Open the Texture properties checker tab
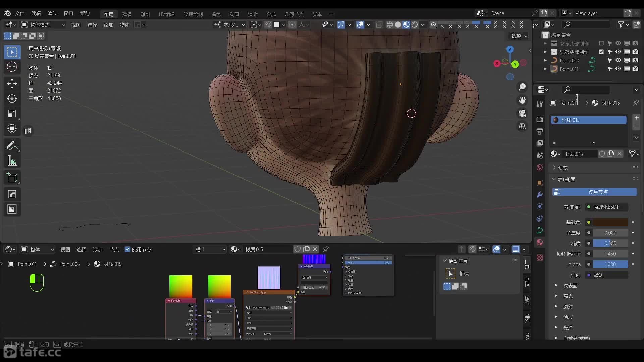The height and width of the screenshot is (362, 644). coord(540,257)
